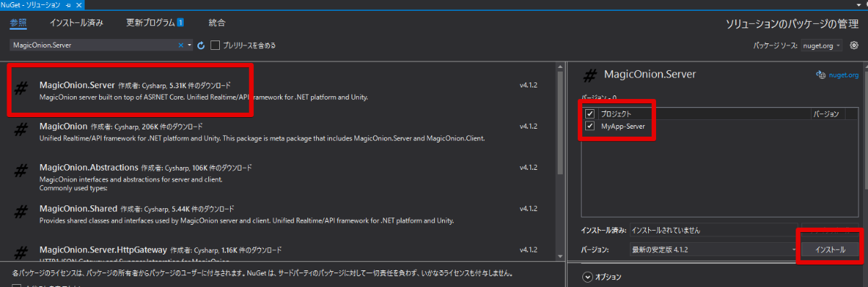The image size is (868, 287).
Task: Open the nuget.org link in details pane
Action: [x=843, y=74]
